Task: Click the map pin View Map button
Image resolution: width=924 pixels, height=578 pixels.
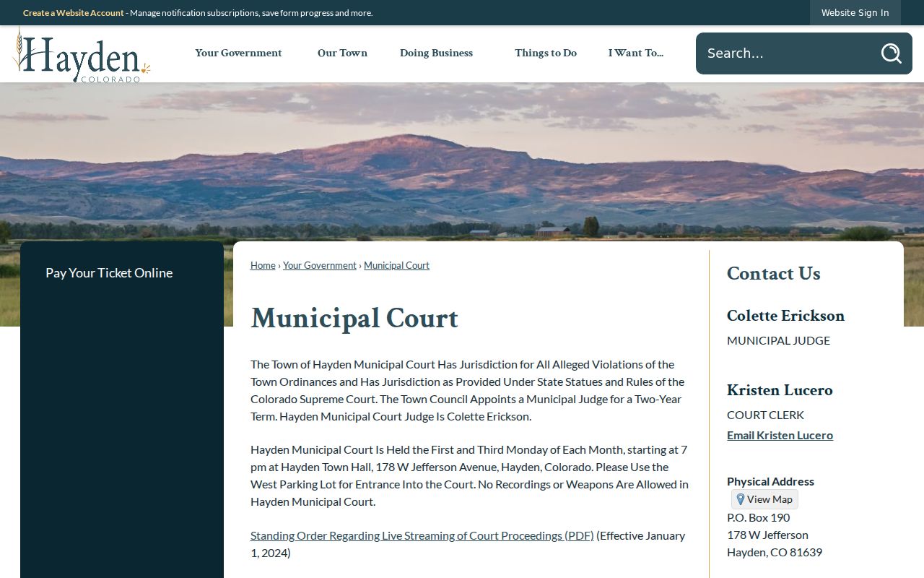Action: click(x=764, y=499)
